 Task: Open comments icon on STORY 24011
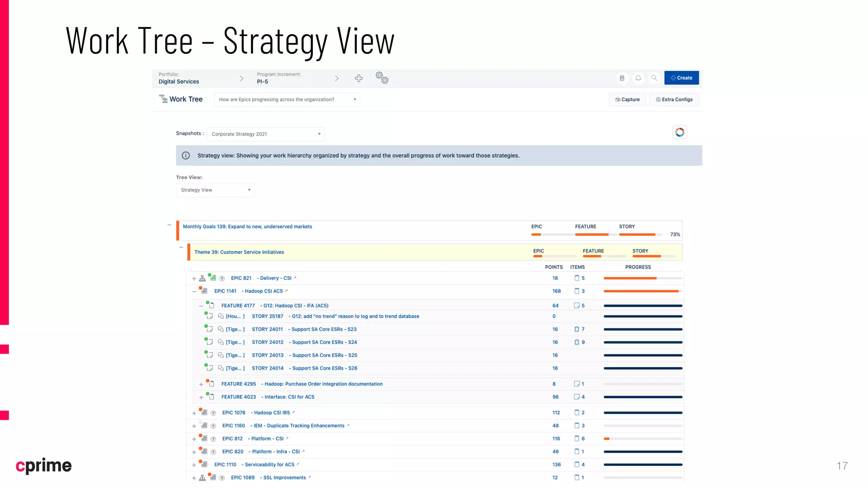220,329
